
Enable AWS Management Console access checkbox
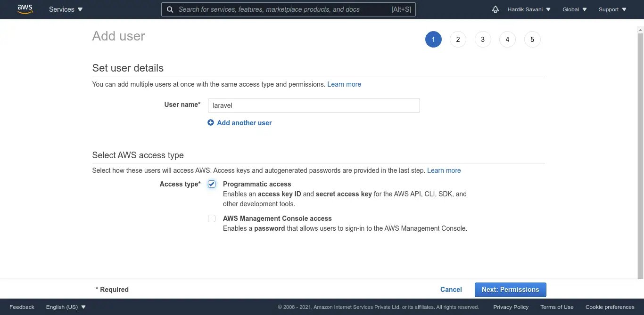[x=212, y=218]
